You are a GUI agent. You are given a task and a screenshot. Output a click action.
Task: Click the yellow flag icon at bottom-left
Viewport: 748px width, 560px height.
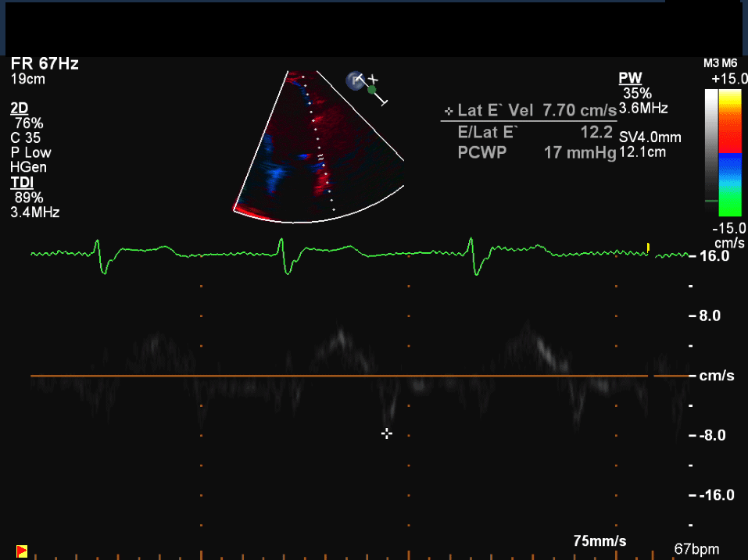click(x=22, y=551)
